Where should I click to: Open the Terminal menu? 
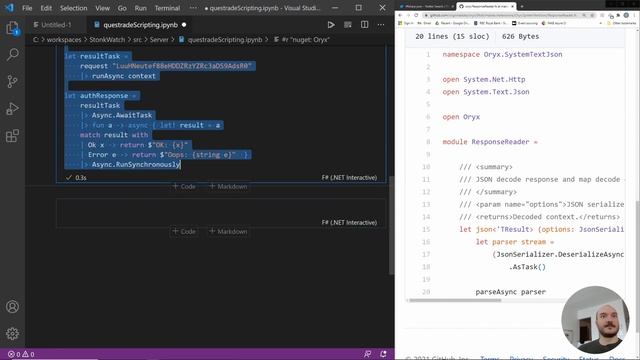(167, 8)
